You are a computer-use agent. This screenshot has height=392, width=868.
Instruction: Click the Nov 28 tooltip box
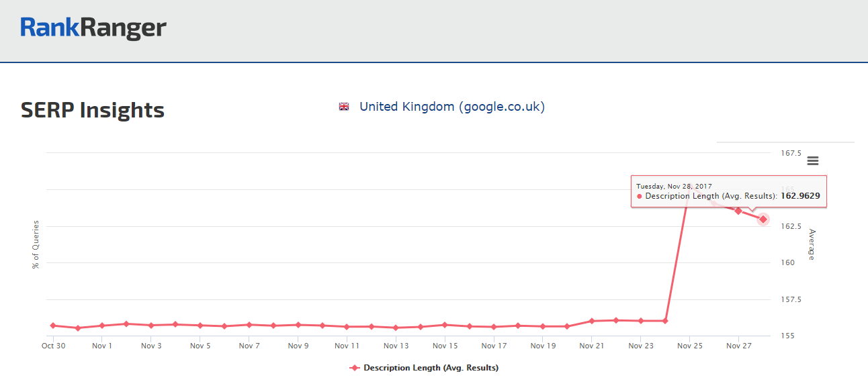tap(728, 191)
